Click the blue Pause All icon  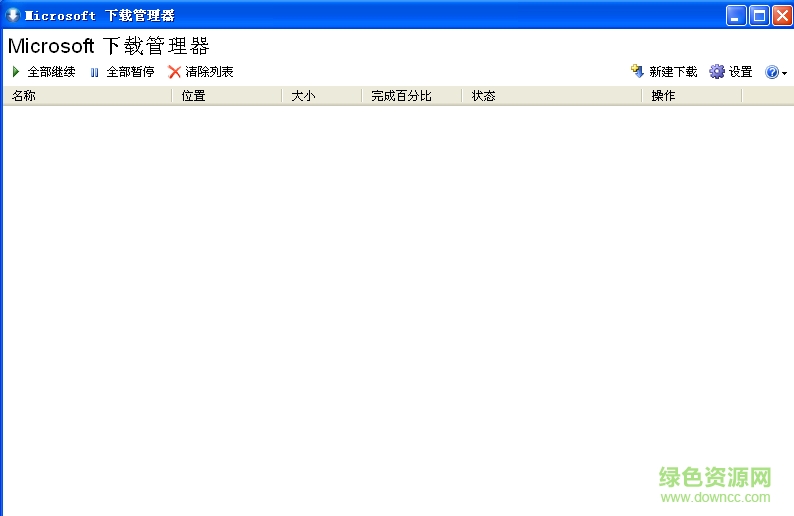click(94, 72)
